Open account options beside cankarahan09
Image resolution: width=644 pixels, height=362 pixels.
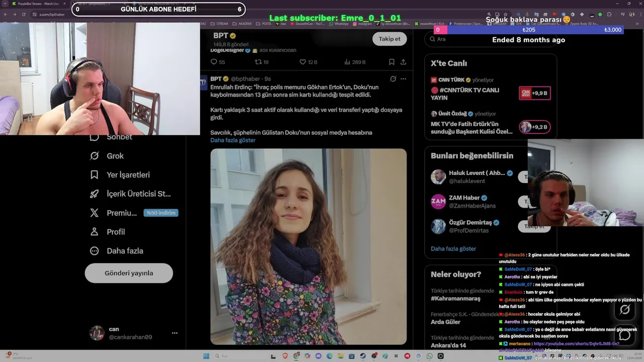[x=175, y=333]
